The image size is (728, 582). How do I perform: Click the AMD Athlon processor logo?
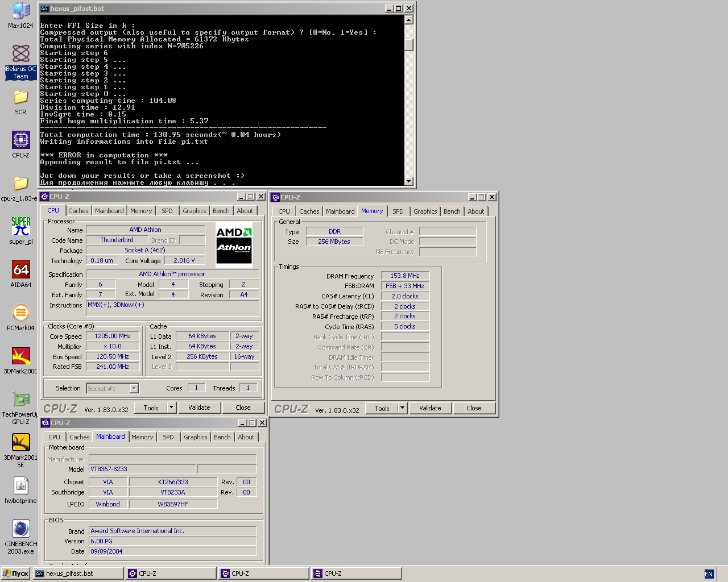234,246
